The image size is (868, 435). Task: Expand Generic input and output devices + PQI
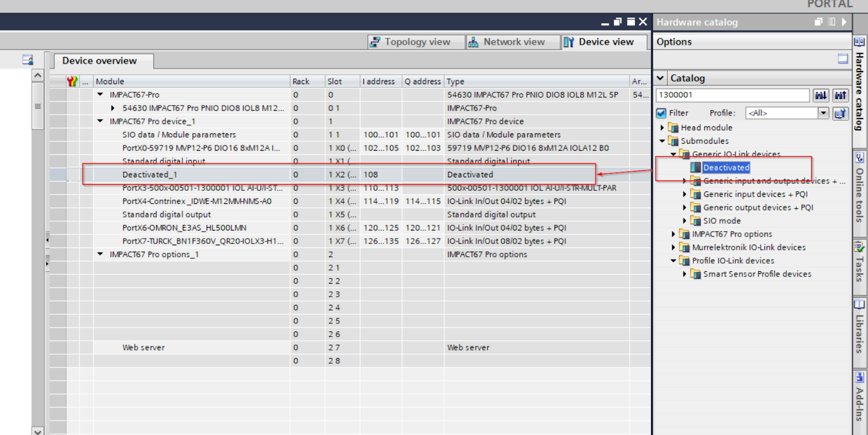[685, 181]
